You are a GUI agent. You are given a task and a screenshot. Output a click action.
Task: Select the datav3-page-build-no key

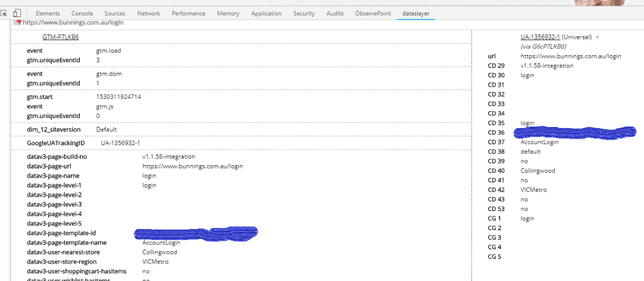(x=57, y=157)
